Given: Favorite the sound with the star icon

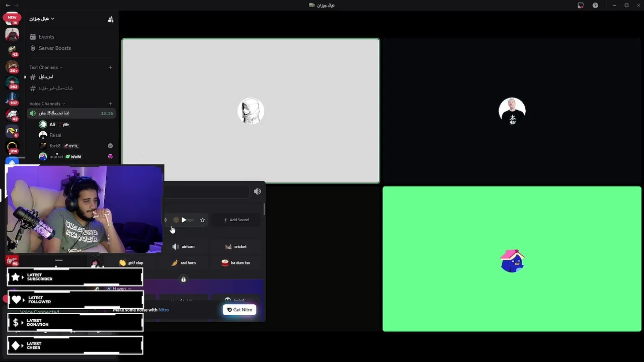Looking at the screenshot, I should (203, 220).
